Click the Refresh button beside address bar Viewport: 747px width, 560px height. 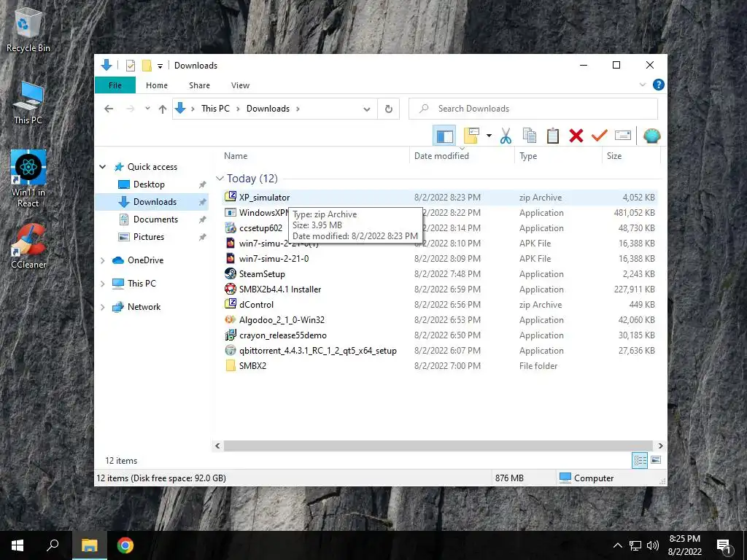(x=389, y=109)
